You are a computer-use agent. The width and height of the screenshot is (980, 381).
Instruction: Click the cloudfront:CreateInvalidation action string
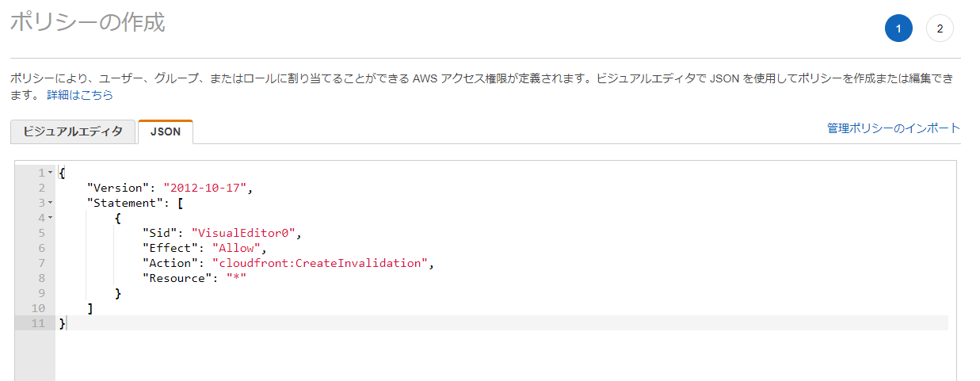pyautogui.click(x=320, y=263)
